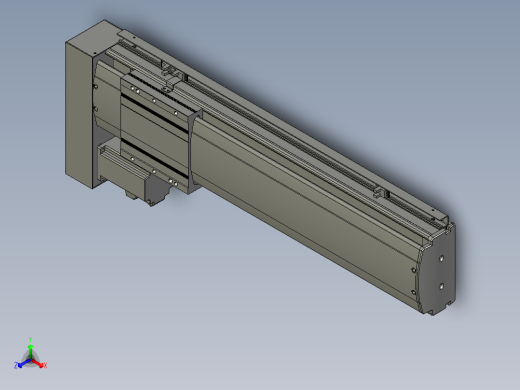This screenshot has height=390, width=520.
Task: Click the red X axis of the orientation triad
Action: 39,364
